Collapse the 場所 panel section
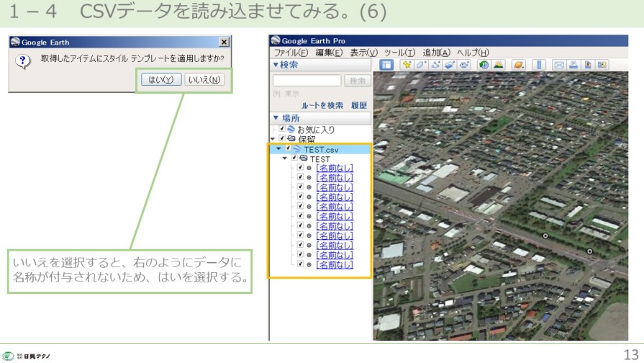644x363 pixels. coord(276,118)
